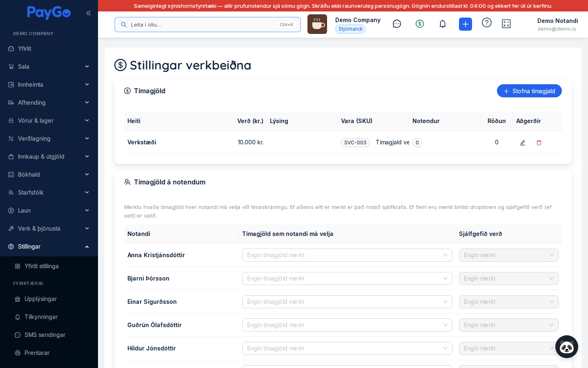Expand the Laun menu
Screen dimensions: 588x368
pyautogui.click(x=49, y=211)
